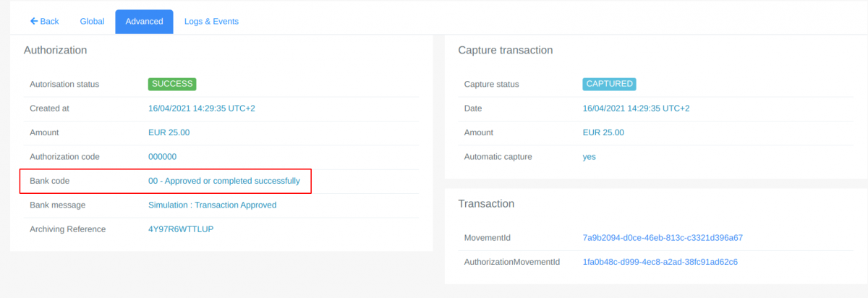Click authorization code 000000
The image size is (868, 298).
(x=162, y=156)
